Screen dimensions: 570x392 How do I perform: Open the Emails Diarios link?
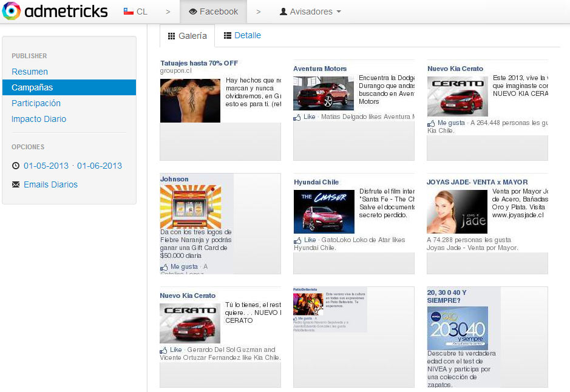point(50,184)
